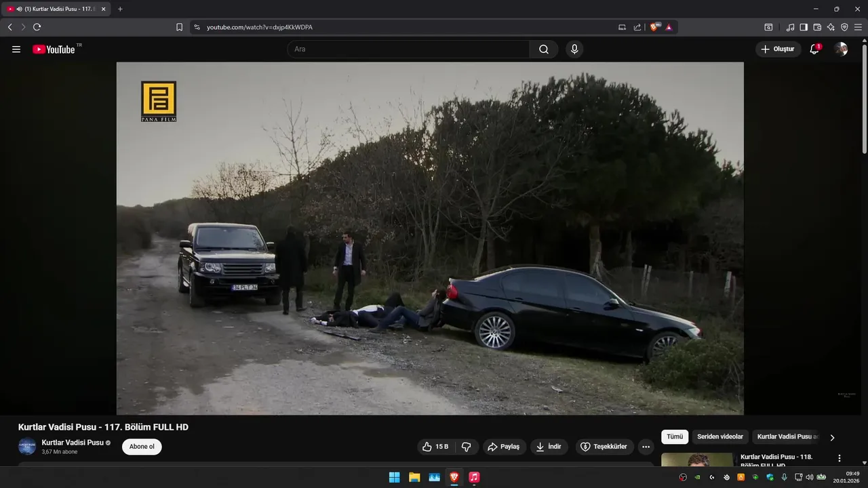Screen dimensions: 868x488
Task: Open the YouTube guide hamburger menu
Action: [x=16, y=49]
